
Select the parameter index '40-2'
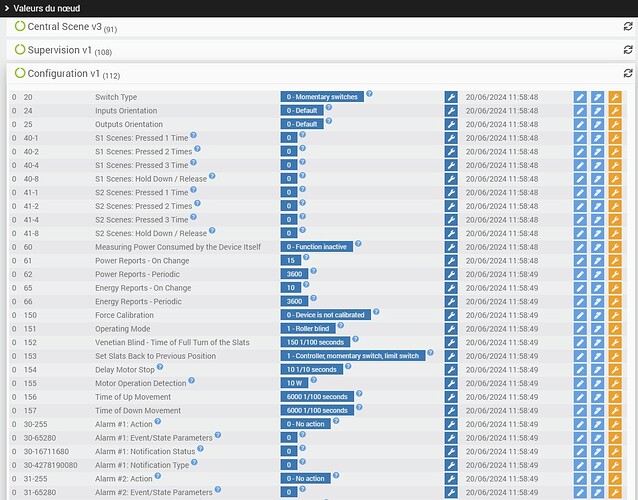(x=31, y=152)
